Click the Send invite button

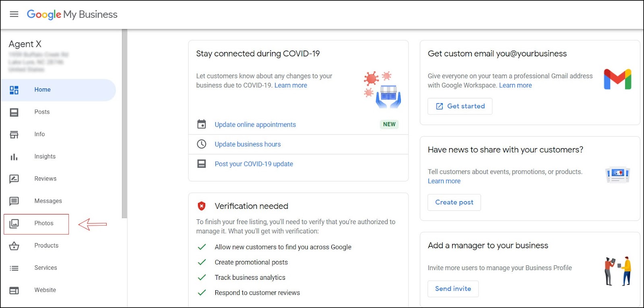click(453, 289)
